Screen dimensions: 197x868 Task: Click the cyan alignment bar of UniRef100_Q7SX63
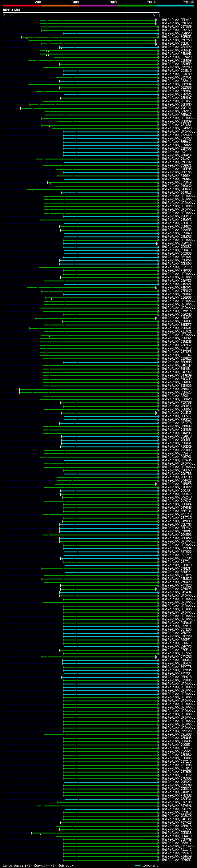click(111, 139)
